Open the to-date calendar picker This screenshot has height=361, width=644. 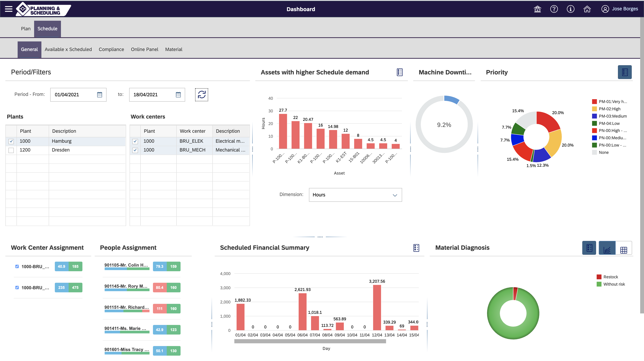(x=178, y=95)
